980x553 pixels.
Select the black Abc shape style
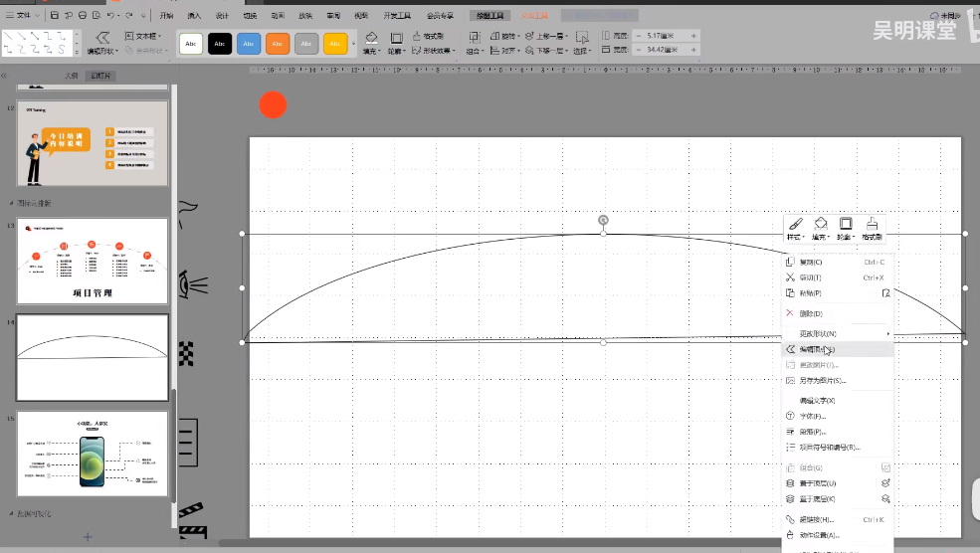[220, 44]
